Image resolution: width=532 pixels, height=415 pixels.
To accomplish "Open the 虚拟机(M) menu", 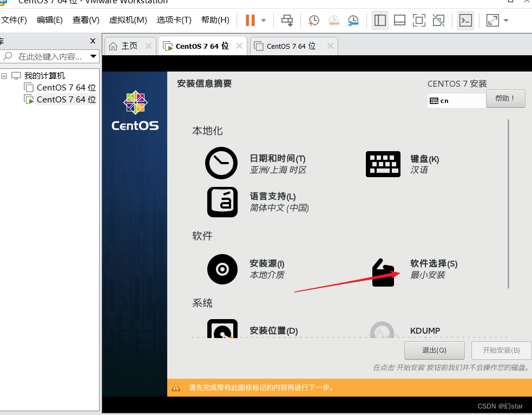I will click(128, 20).
